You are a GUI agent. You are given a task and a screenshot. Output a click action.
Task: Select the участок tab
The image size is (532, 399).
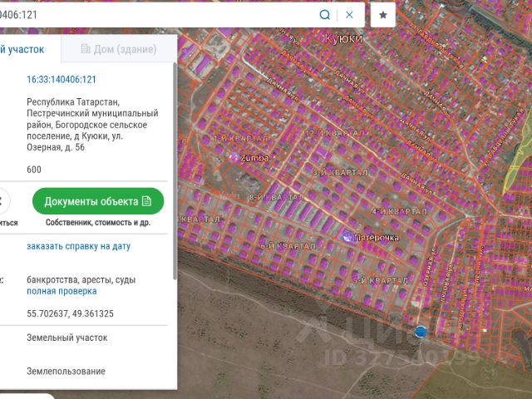point(22,50)
